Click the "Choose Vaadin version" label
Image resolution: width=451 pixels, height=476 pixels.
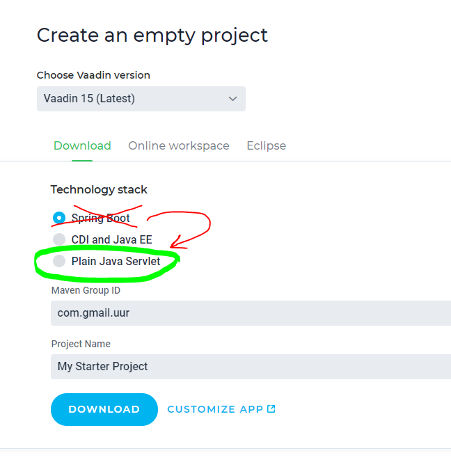click(x=93, y=75)
